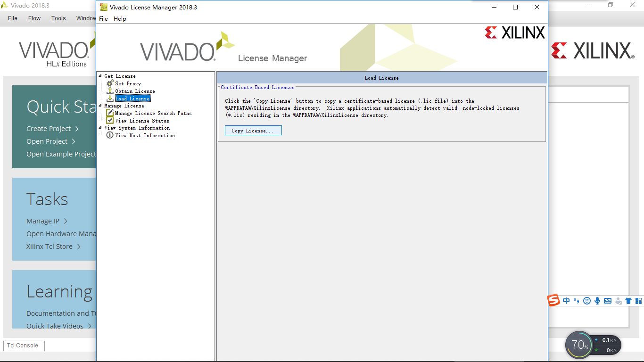Click the Obtain License upload icon

(109, 91)
